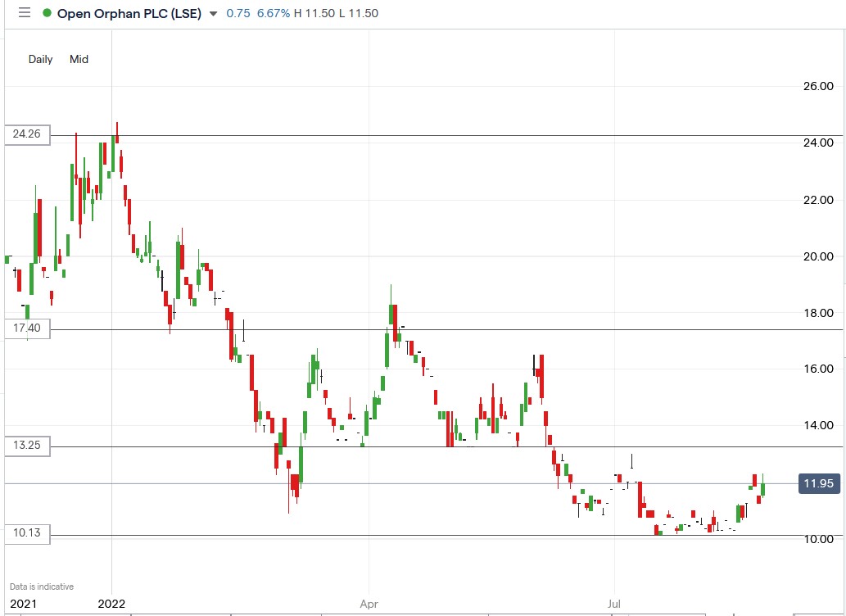Select the 2022 label on the time axis

tap(111, 604)
